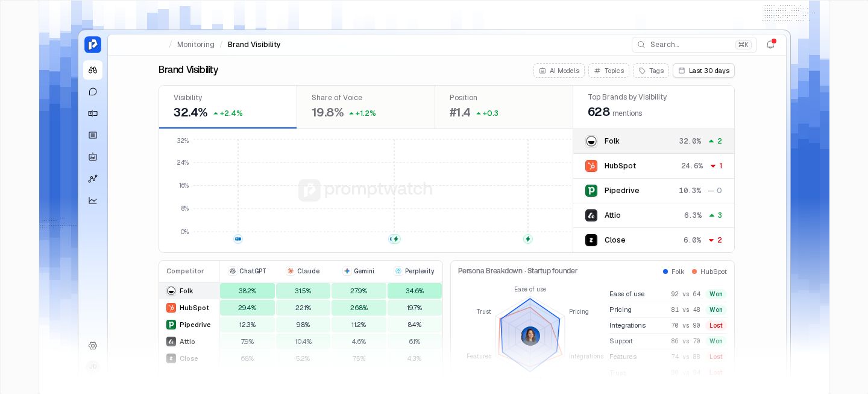Click the Won badge in Pricing row
The image size is (868, 394).
[716, 310]
